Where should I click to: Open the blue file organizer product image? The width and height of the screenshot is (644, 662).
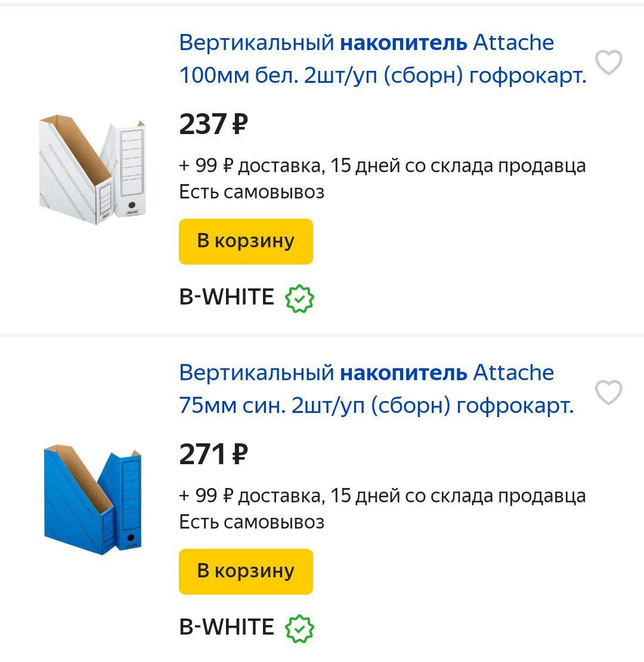92,499
